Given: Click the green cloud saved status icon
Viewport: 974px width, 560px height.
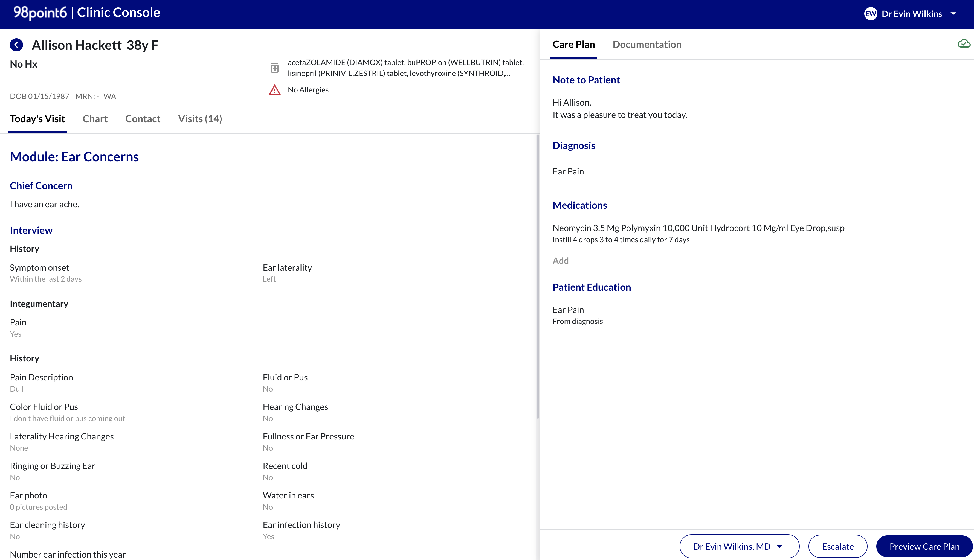Looking at the screenshot, I should (964, 43).
